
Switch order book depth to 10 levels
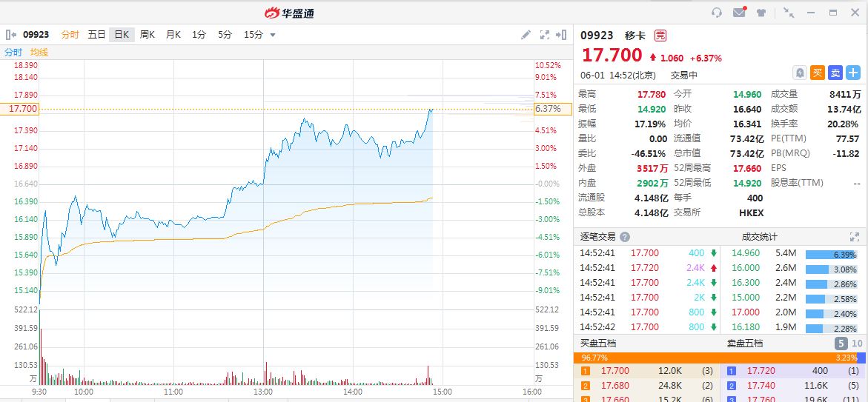[858, 344]
